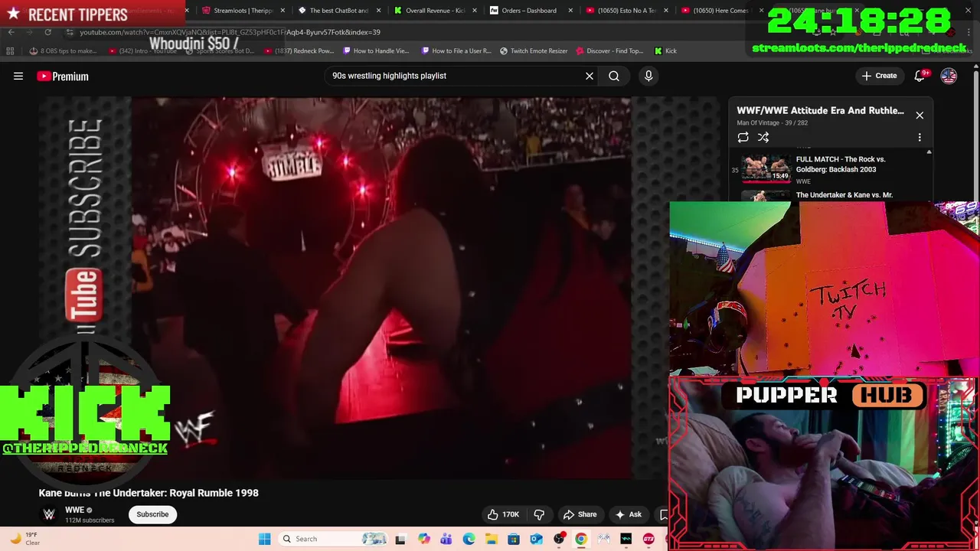980x551 pixels.
Task: Open Microsoft Teams taskbar icon
Action: click(446, 539)
